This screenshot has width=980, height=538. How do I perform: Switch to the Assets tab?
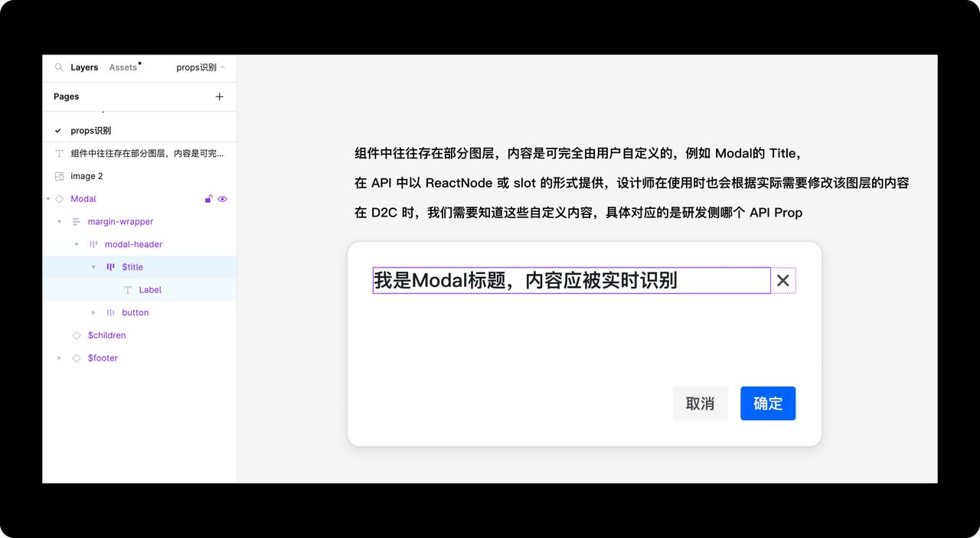[122, 67]
